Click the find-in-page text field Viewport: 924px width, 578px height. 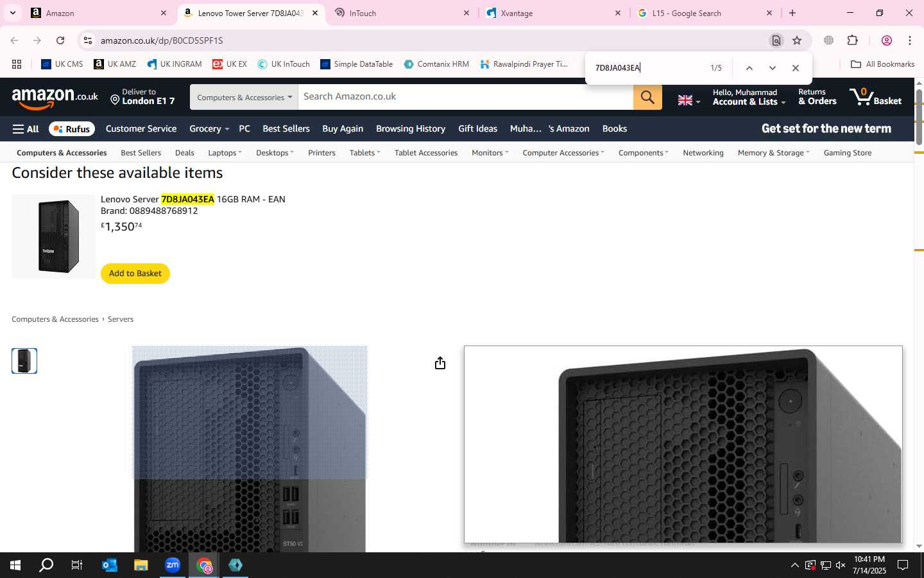pyautogui.click(x=647, y=68)
